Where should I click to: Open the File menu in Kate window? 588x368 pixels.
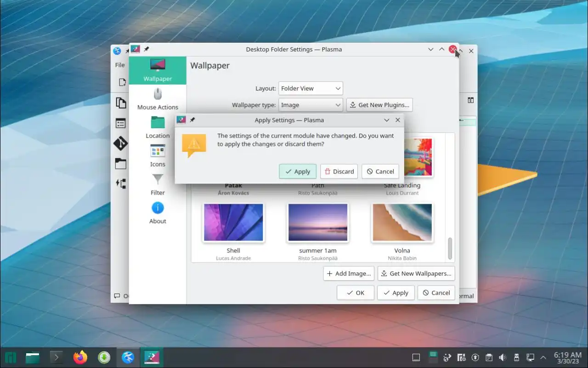tap(120, 65)
